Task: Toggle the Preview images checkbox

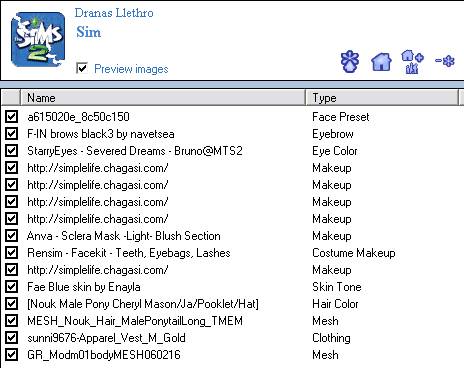Action: coord(82,68)
